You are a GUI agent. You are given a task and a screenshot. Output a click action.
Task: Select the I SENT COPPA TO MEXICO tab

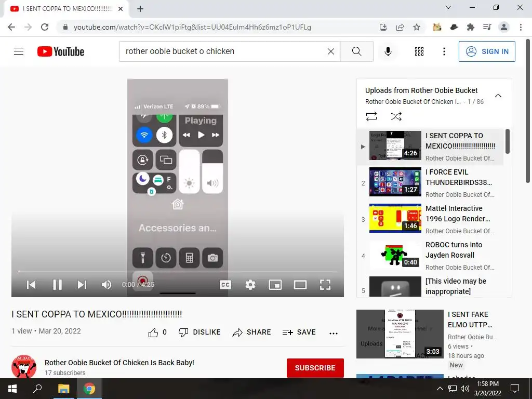(x=66, y=9)
